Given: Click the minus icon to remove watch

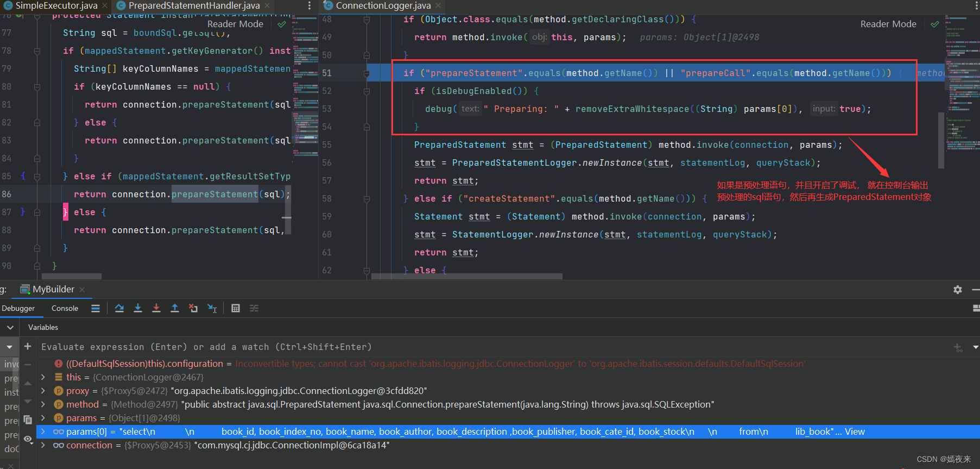Looking at the screenshot, I should pyautogui.click(x=28, y=364).
